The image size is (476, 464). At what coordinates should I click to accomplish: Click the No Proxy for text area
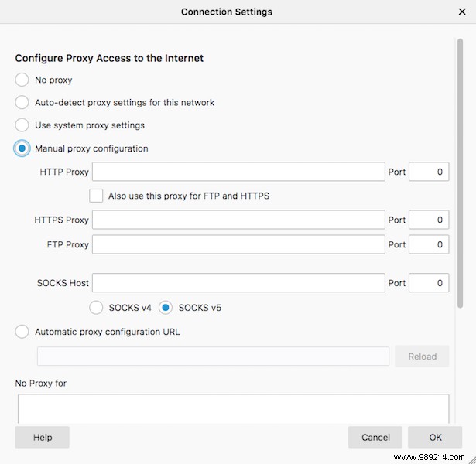tap(233, 409)
